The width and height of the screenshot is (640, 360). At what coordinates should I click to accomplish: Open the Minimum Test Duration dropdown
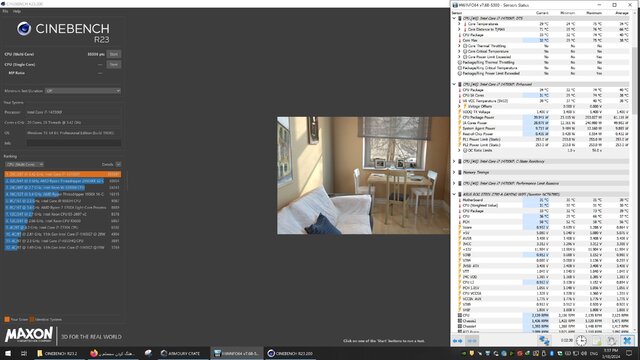point(83,91)
